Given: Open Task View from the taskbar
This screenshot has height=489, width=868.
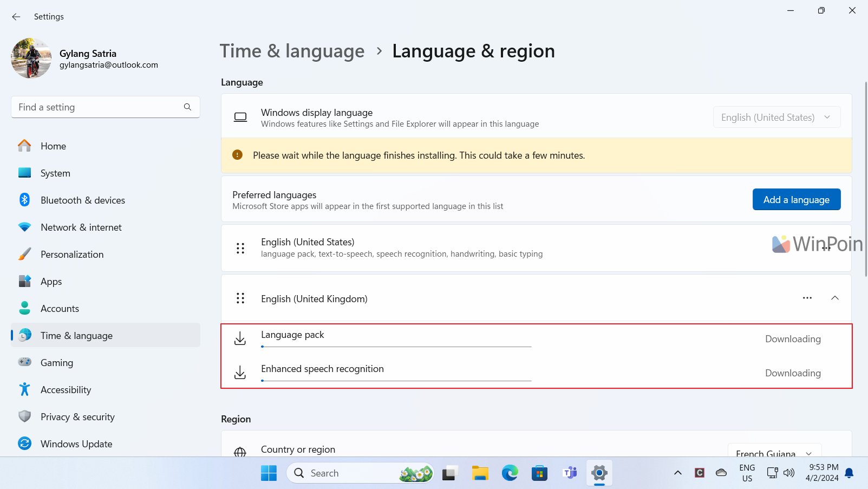Looking at the screenshot, I should (451, 473).
